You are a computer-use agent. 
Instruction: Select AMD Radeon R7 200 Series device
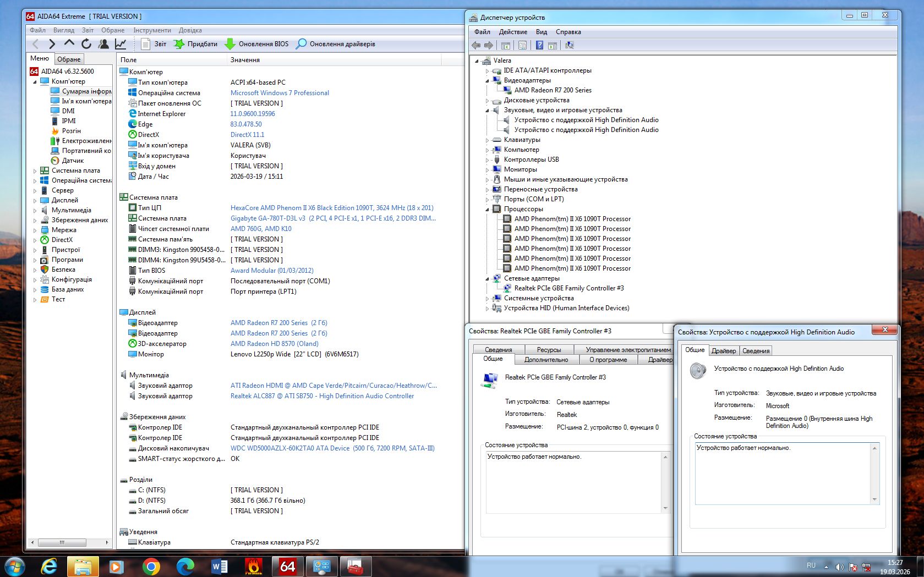[553, 90]
